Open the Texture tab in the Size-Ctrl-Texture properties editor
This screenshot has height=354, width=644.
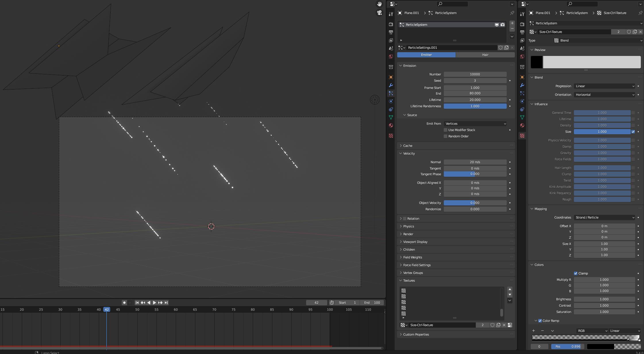coord(522,136)
